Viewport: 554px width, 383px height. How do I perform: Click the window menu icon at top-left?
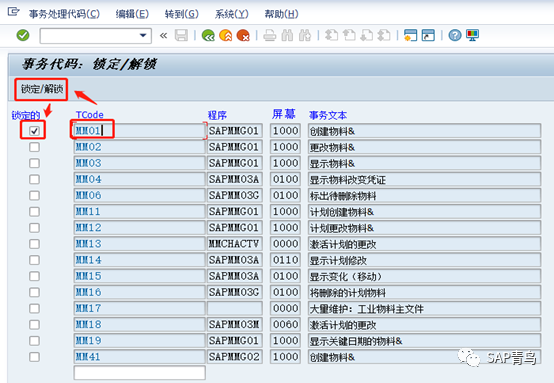(x=13, y=12)
